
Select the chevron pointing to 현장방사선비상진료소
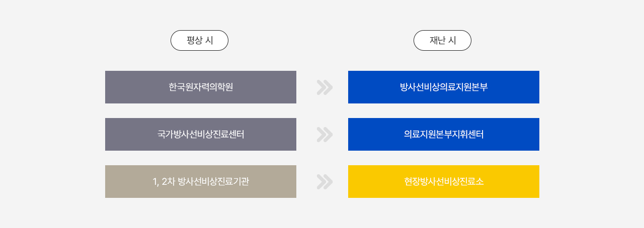pos(325,182)
